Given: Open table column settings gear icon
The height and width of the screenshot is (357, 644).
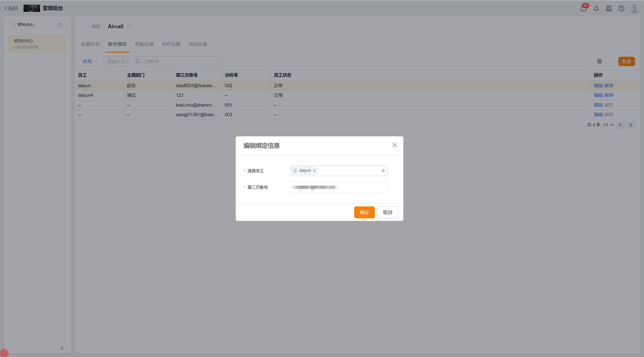Looking at the screenshot, I should click(x=599, y=61).
